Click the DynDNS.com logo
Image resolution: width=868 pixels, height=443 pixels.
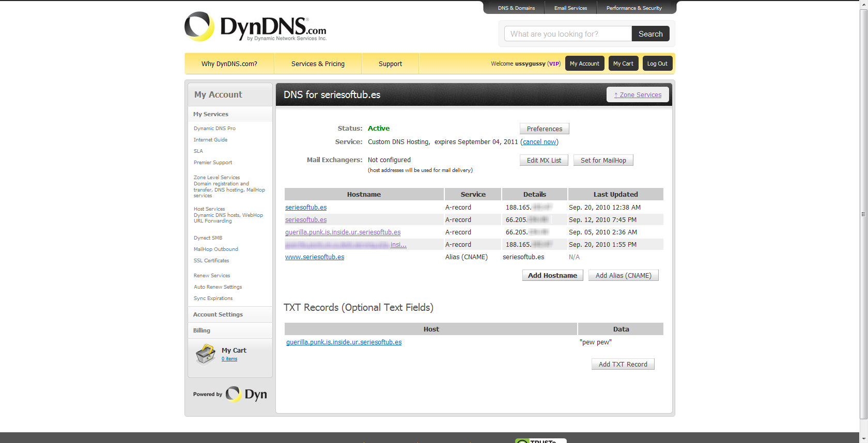(255, 27)
